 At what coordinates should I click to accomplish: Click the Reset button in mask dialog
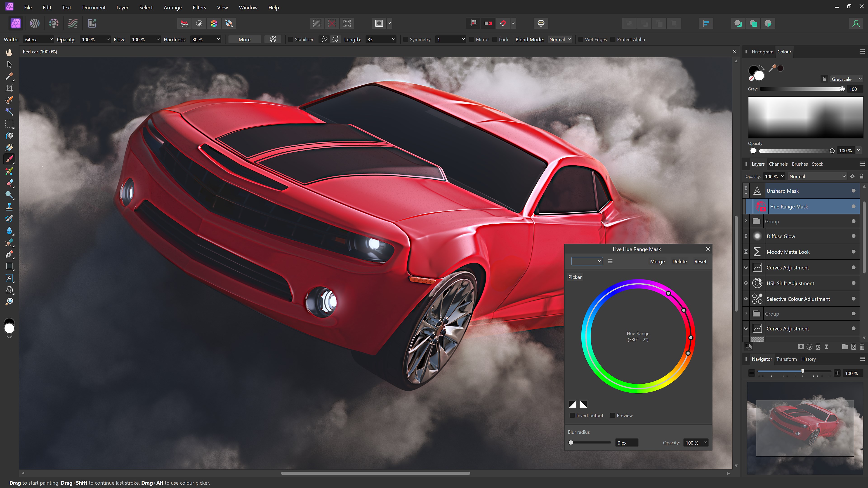point(700,261)
